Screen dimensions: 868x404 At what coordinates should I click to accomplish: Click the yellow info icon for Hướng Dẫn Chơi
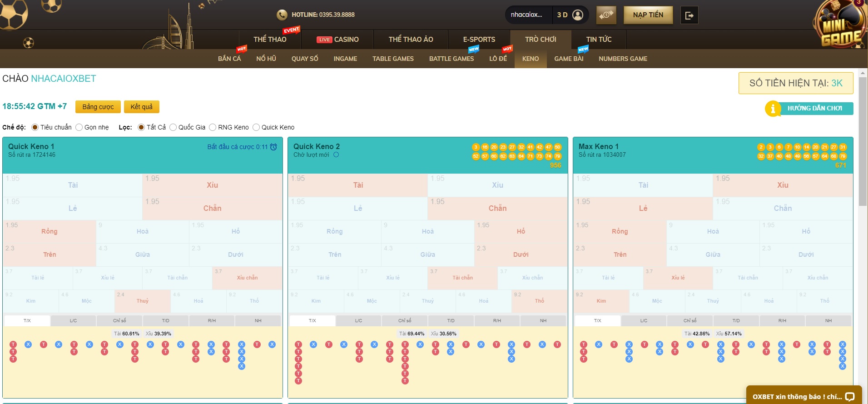(x=772, y=109)
